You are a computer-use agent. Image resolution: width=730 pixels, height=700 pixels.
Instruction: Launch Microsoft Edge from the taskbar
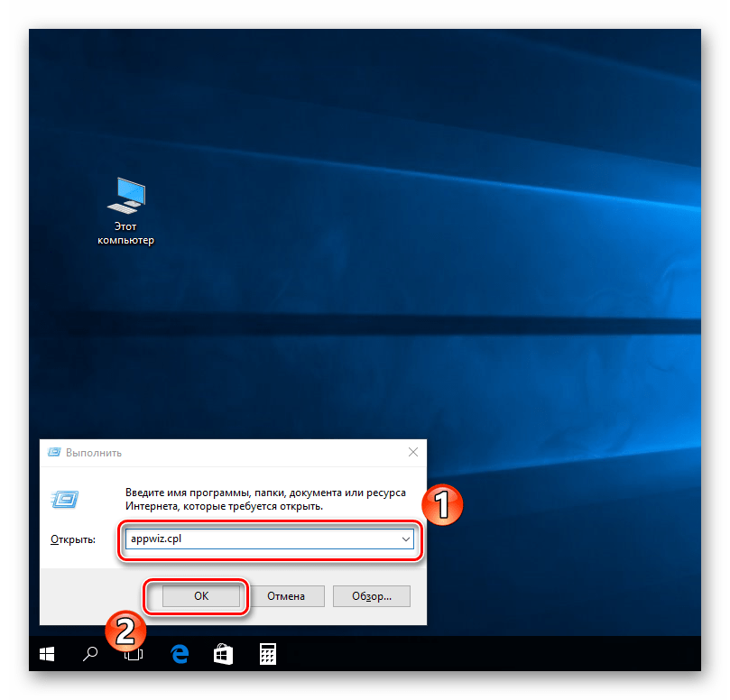179,653
